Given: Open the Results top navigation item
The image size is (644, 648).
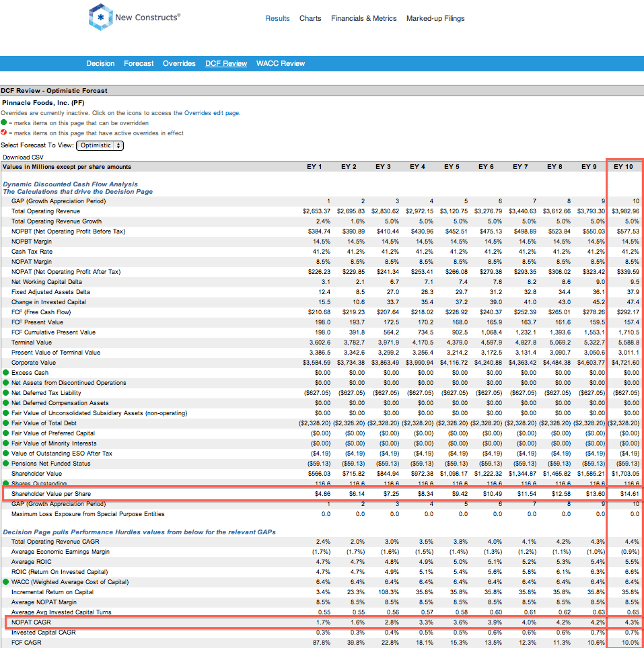Looking at the screenshot, I should (x=277, y=19).
